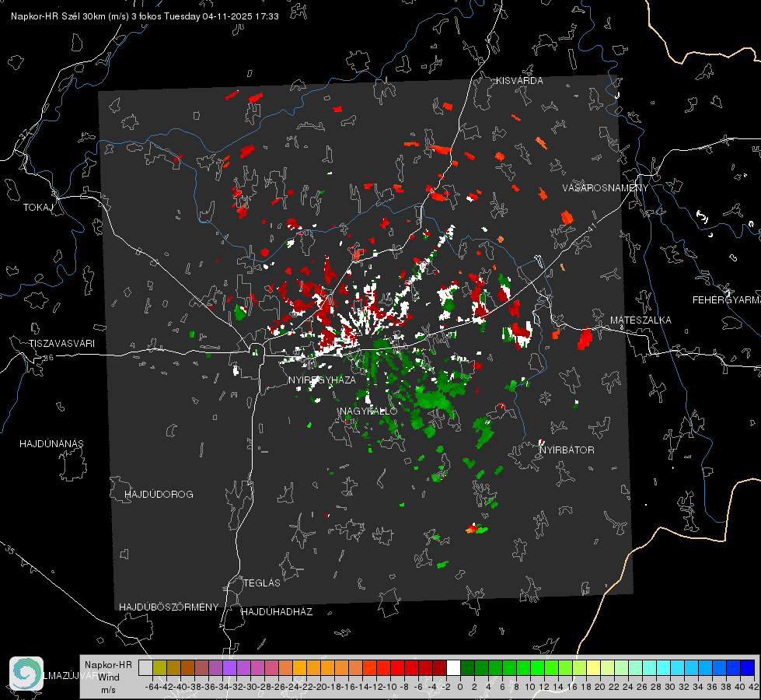This screenshot has height=700, width=761.
Task: Click the -64 value on the legend scale
Action: [x=152, y=687]
